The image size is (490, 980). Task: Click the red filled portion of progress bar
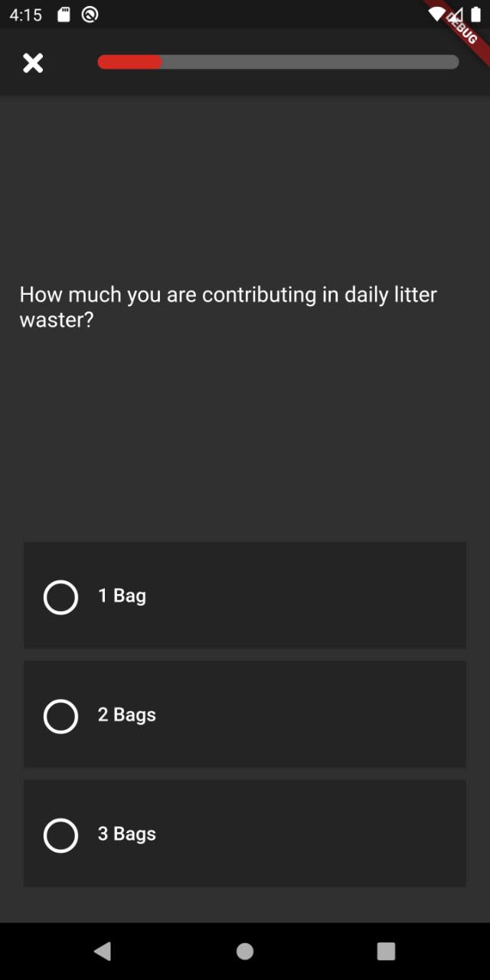coord(129,62)
